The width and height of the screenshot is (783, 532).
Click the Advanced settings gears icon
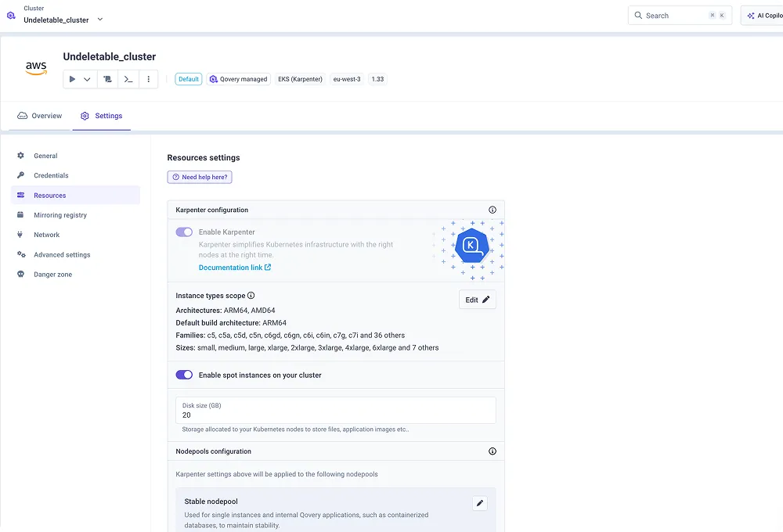tap(21, 254)
